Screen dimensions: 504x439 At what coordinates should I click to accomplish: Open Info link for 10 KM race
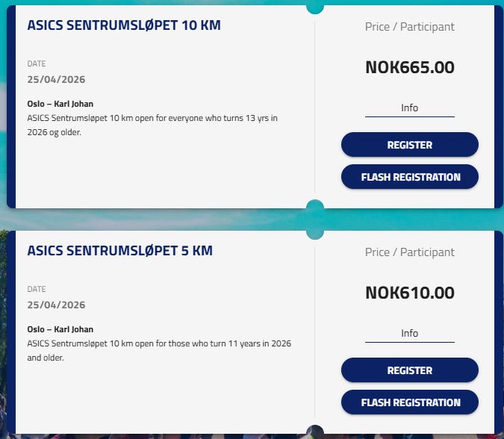click(409, 108)
